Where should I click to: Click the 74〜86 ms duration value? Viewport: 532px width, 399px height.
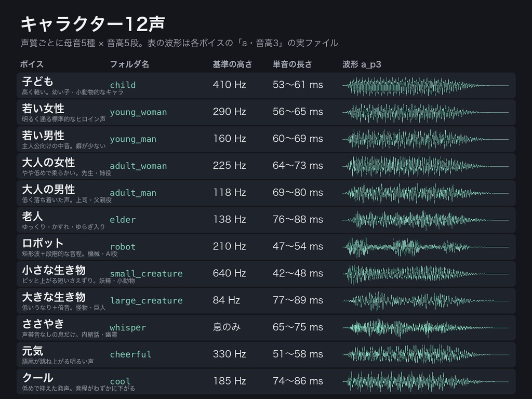coord(298,381)
